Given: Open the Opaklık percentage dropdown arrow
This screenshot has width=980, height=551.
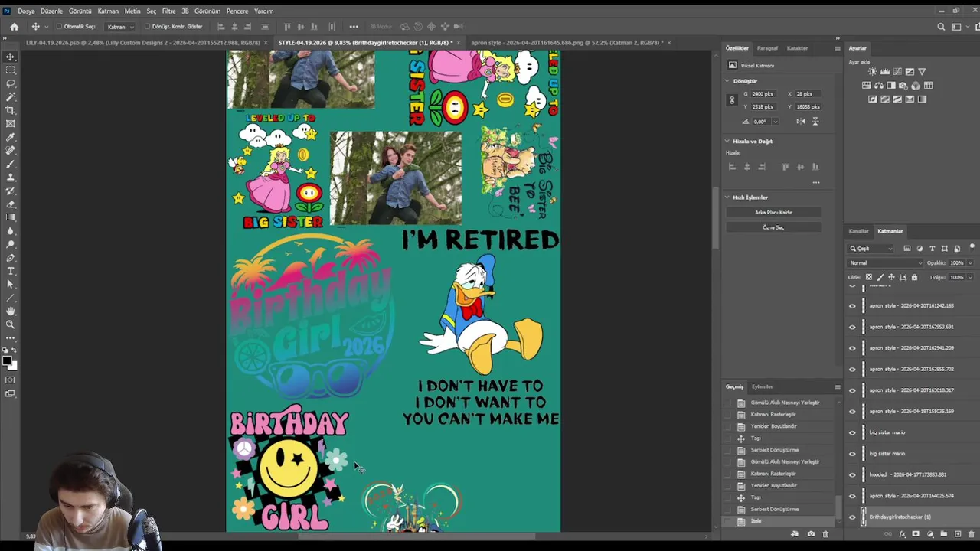Looking at the screenshot, I should [x=970, y=263].
